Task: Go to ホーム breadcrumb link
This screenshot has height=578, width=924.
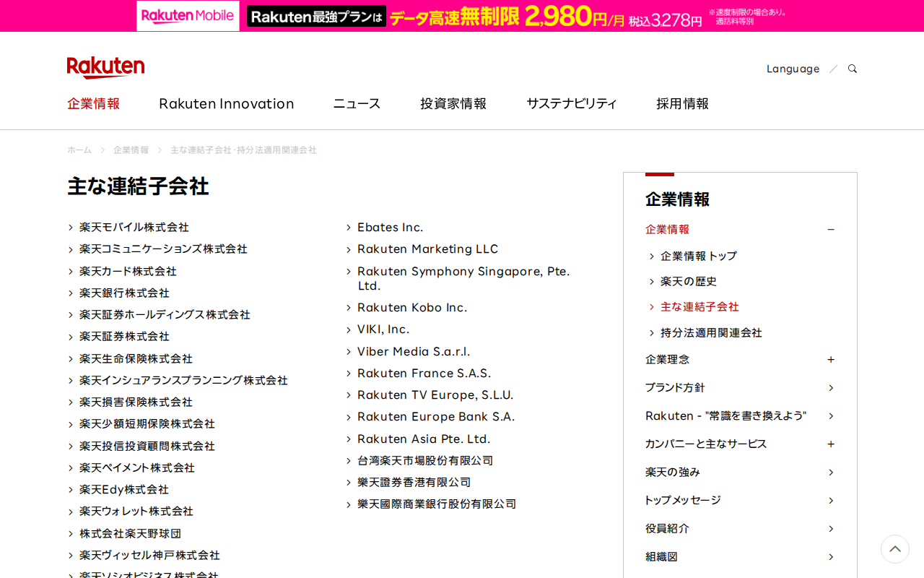Action: click(79, 150)
